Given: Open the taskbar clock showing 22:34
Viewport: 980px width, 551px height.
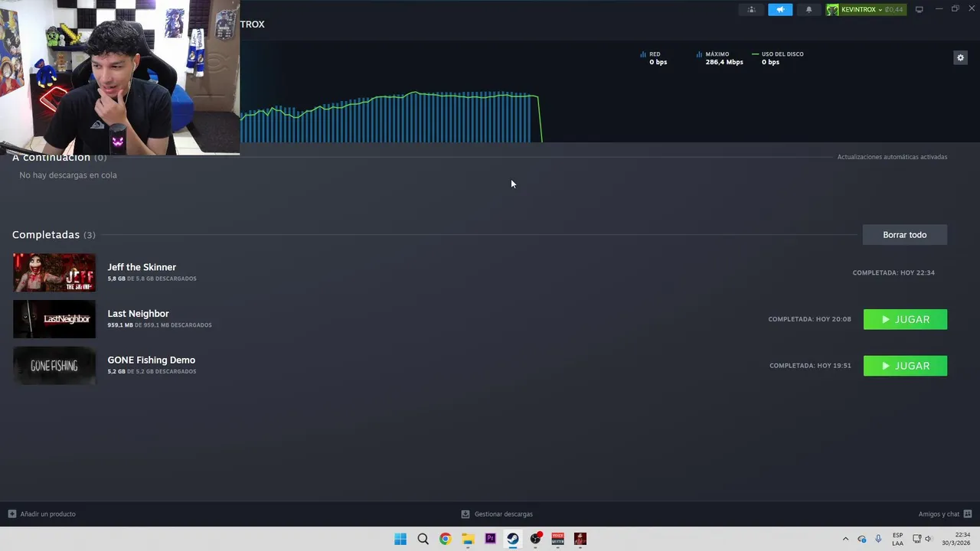Looking at the screenshot, I should tap(955, 539).
